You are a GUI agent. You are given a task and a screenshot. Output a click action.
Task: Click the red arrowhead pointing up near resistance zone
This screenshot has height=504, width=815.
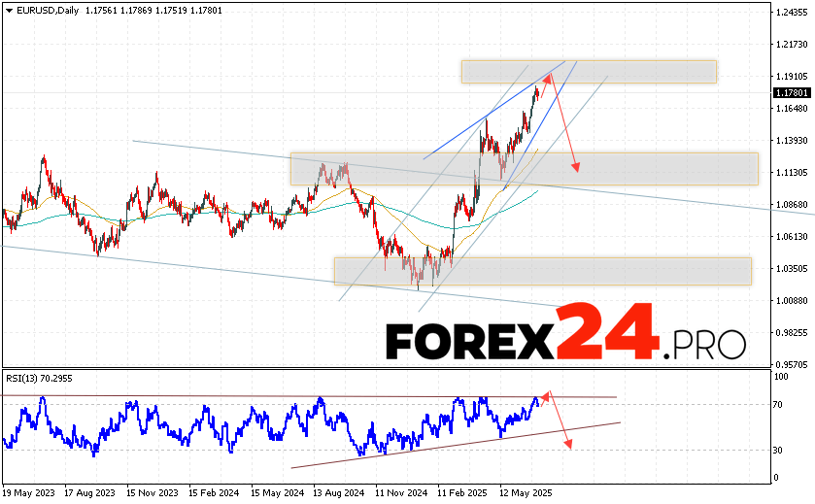[548, 80]
